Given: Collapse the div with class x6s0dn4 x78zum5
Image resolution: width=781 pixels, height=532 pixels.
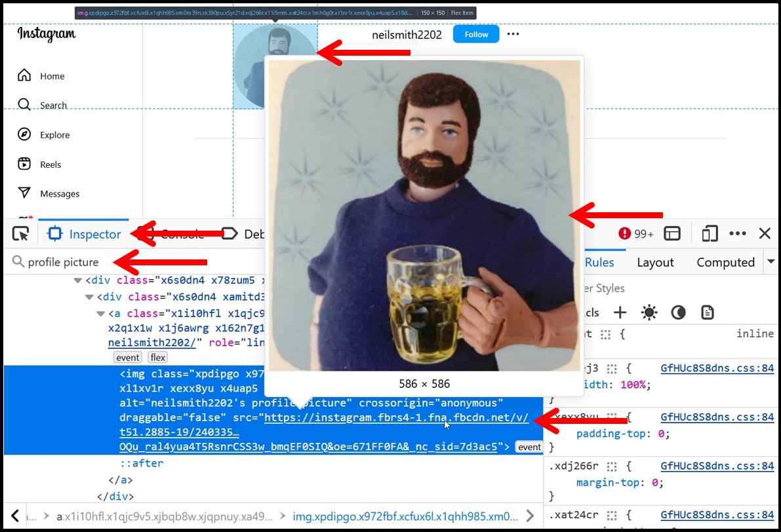Looking at the screenshot, I should click(78, 280).
